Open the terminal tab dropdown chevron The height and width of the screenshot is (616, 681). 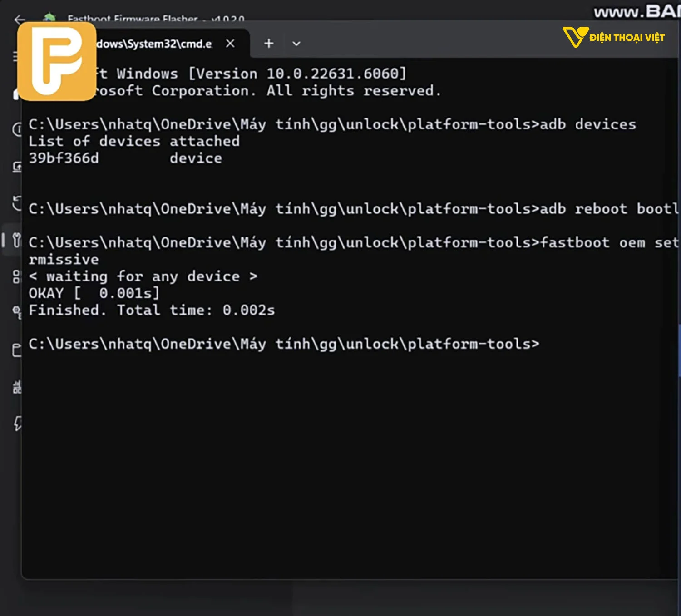pos(296,44)
